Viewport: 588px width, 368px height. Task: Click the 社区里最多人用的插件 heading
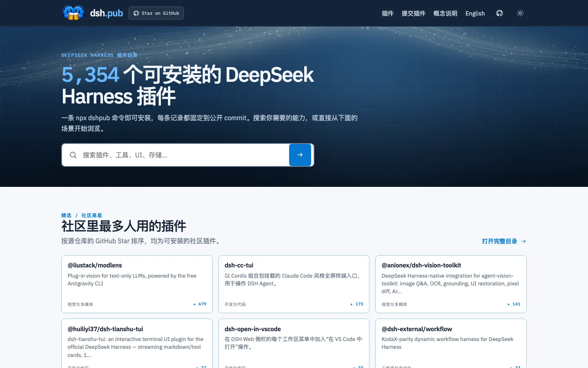124,226
